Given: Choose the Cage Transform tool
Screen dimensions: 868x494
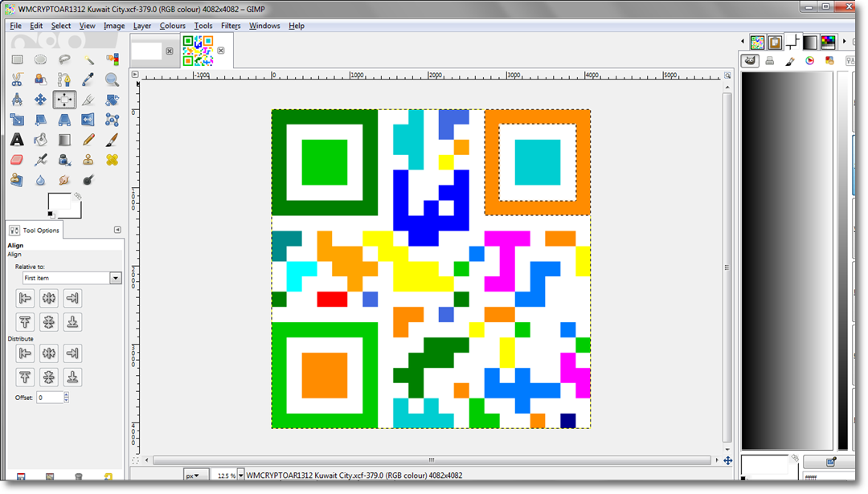Looking at the screenshot, I should tap(112, 120).
